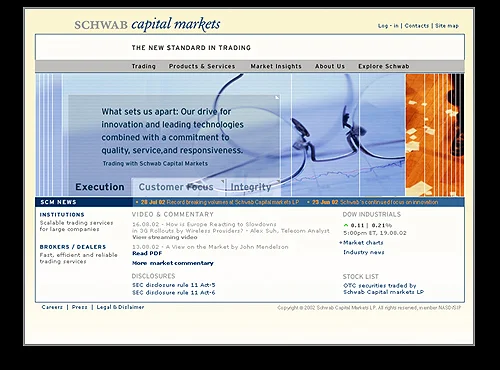500x370 pixels.
Task: Click the 5:00pm ET, 19.08.02 timestamp
Action: pos(375,233)
